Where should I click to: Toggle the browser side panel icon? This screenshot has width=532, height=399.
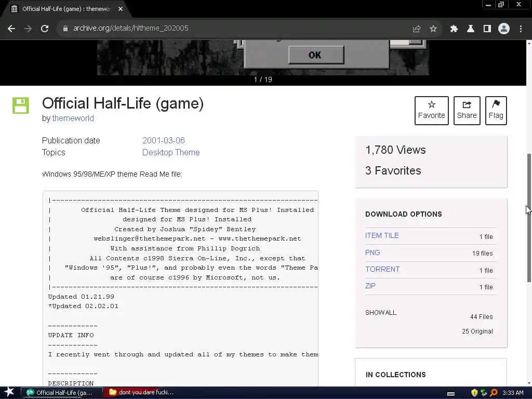point(487,29)
